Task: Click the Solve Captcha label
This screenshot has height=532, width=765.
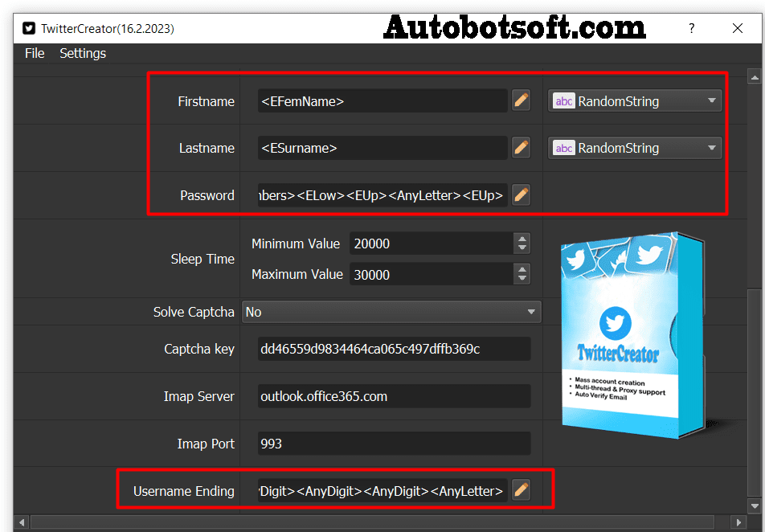Action: [194, 312]
